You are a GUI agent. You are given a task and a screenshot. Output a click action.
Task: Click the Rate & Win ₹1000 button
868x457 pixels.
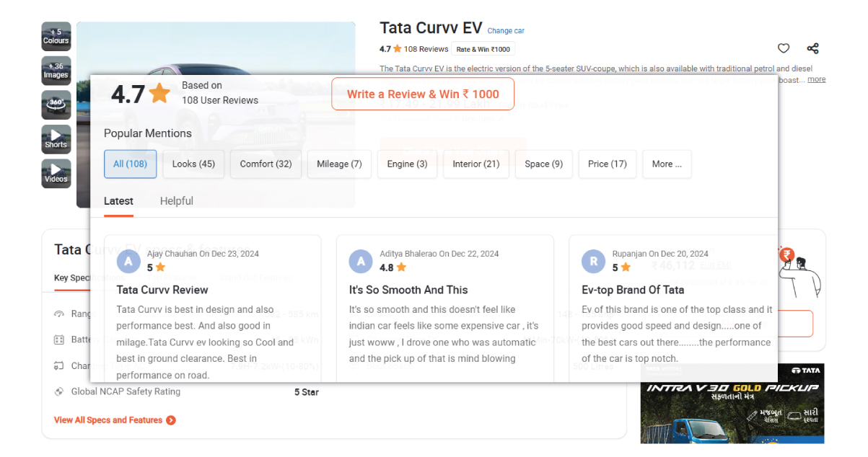point(483,49)
